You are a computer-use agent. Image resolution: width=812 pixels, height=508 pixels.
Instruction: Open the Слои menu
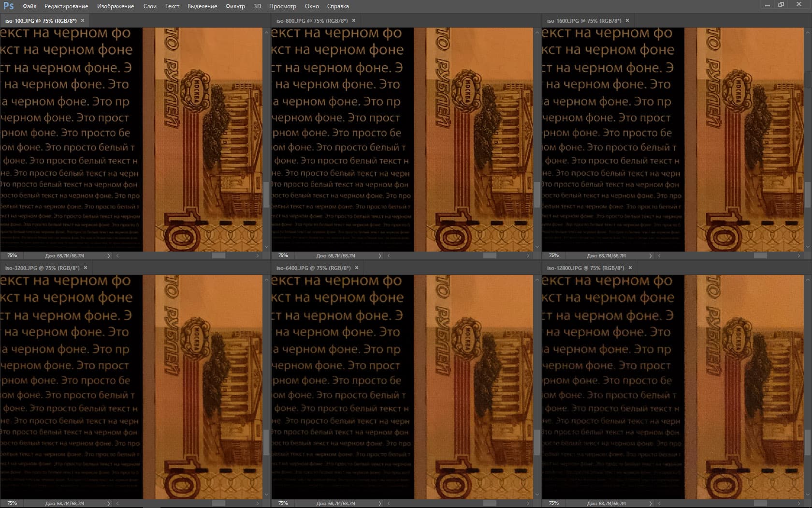tap(150, 6)
